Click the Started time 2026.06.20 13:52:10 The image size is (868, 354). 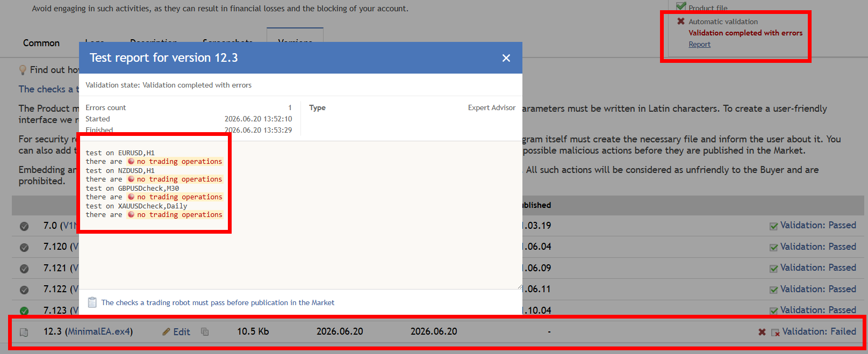(258, 119)
